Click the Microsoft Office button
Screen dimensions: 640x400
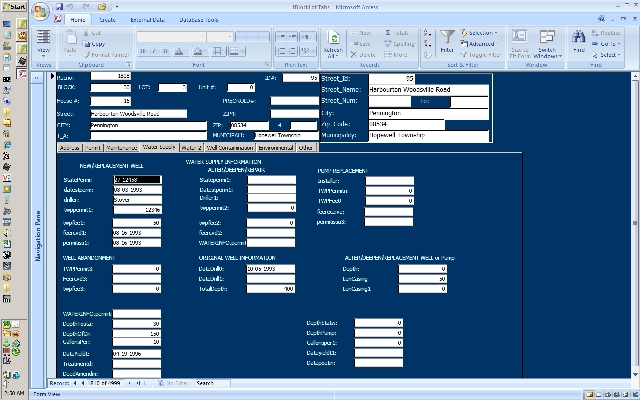[40, 10]
